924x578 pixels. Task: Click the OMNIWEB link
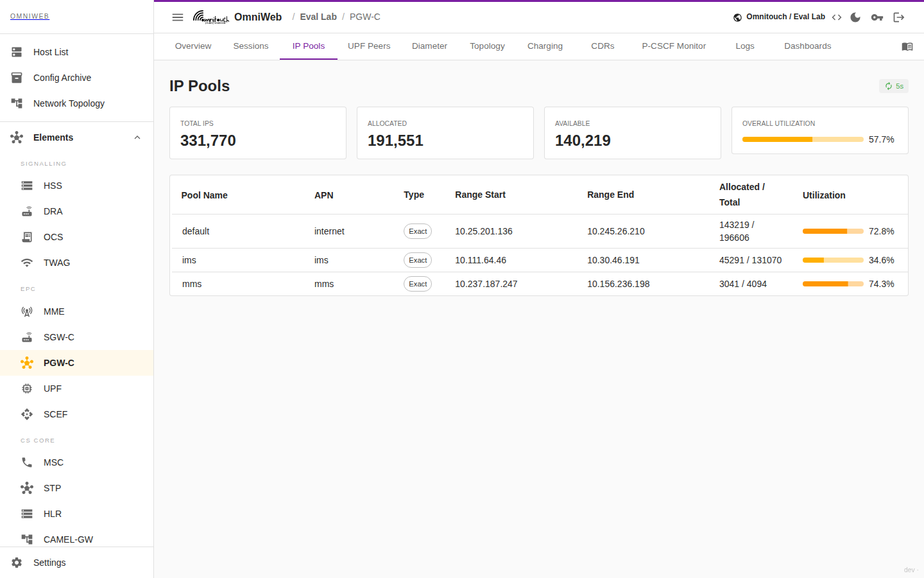(30, 16)
